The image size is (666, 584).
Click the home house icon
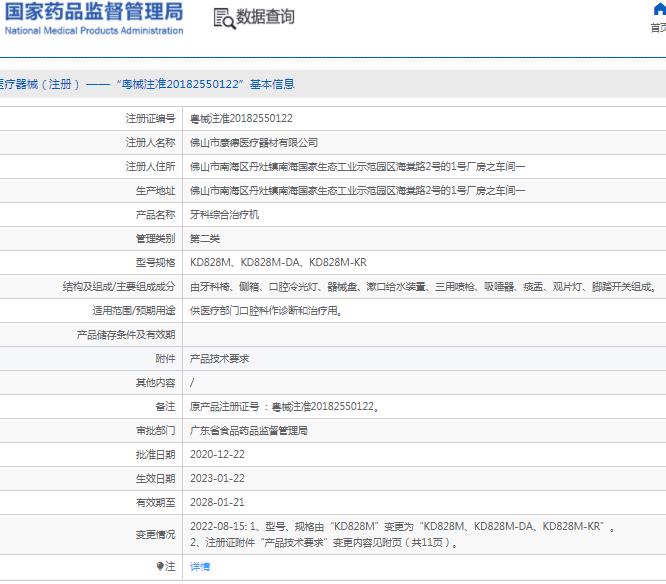click(x=660, y=9)
